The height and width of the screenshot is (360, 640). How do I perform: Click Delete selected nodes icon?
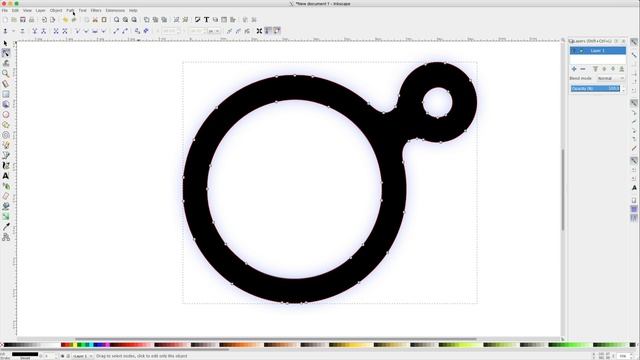(x=22, y=31)
